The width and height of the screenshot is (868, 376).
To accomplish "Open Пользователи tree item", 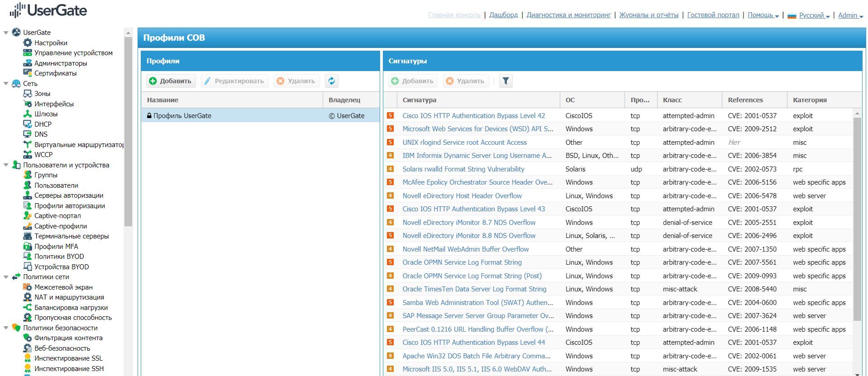I will (56, 186).
